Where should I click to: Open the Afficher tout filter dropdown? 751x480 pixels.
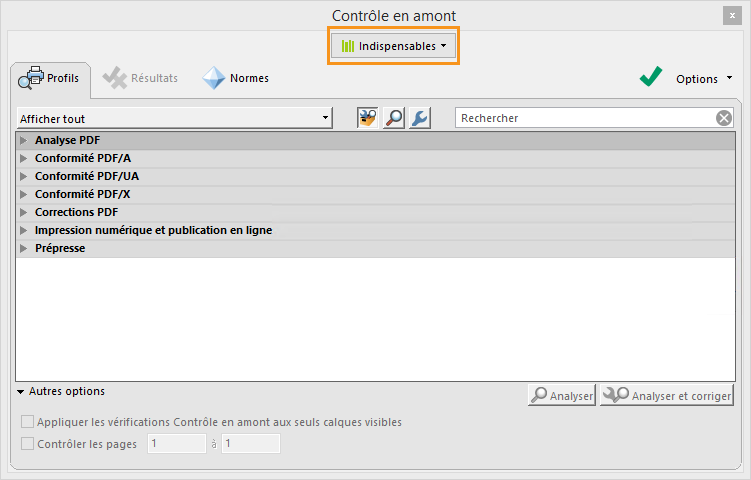[x=175, y=118]
